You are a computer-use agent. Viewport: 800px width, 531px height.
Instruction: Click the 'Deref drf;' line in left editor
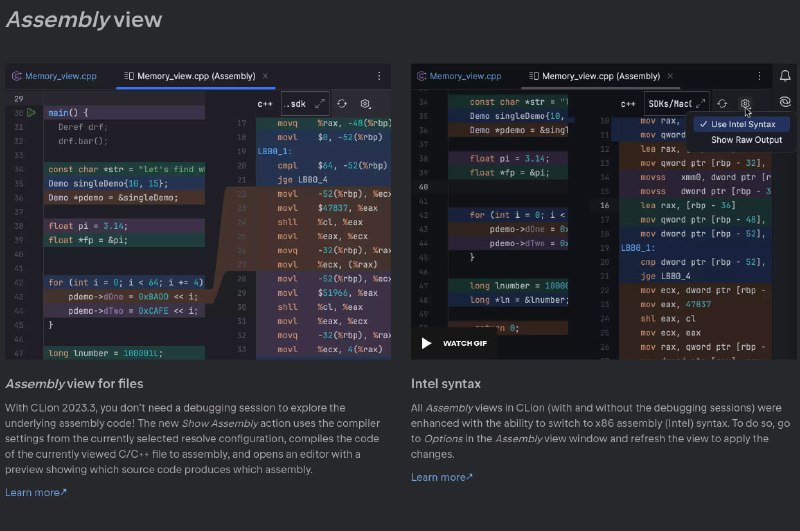83,127
